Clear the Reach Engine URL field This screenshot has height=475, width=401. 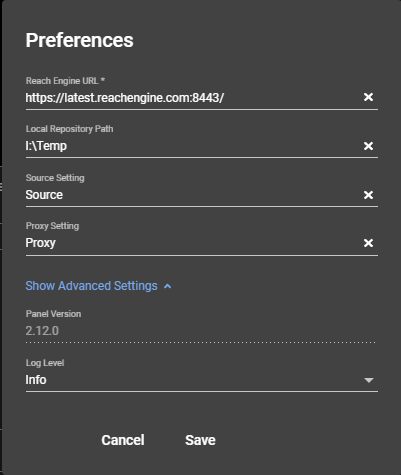click(368, 97)
